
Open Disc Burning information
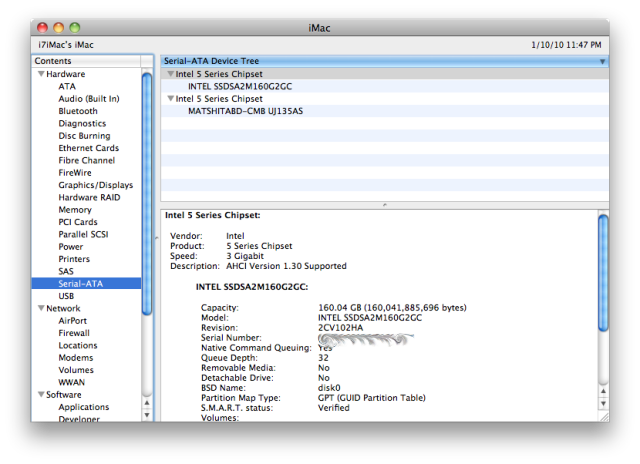[x=84, y=136]
